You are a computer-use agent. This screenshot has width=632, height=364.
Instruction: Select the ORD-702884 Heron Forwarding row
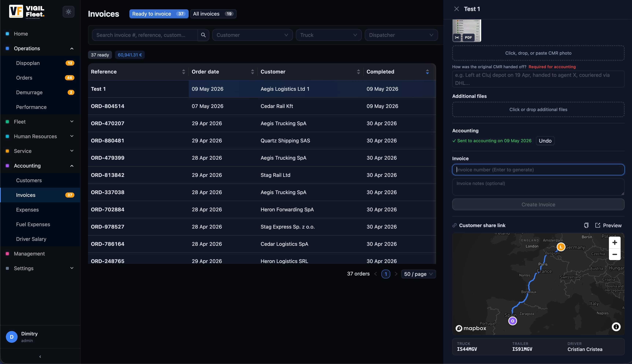pyautogui.click(x=262, y=209)
